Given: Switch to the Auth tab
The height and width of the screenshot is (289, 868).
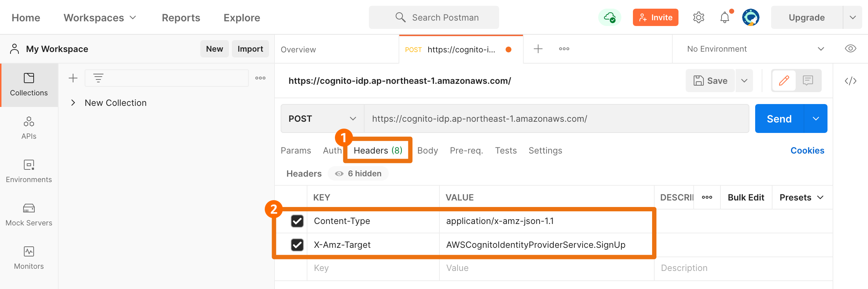Looking at the screenshot, I should (x=332, y=150).
